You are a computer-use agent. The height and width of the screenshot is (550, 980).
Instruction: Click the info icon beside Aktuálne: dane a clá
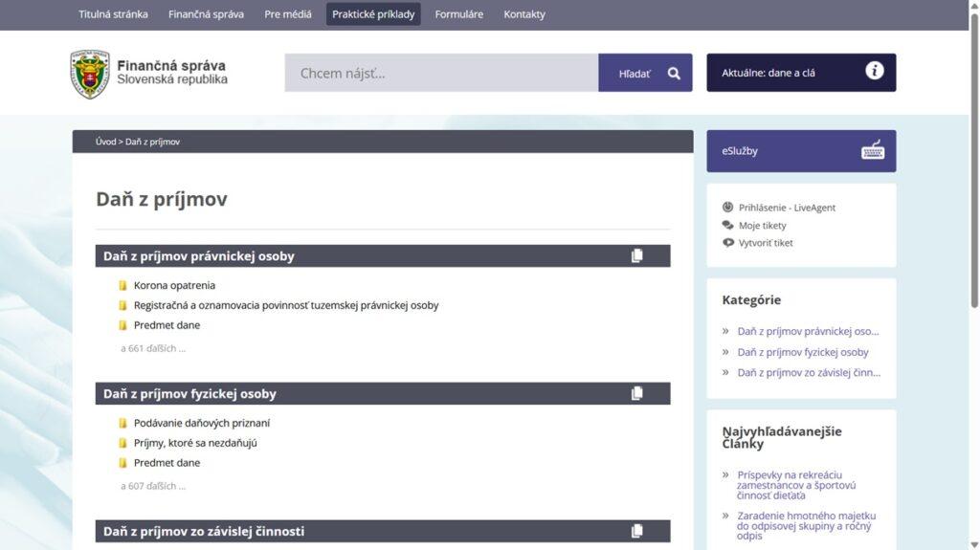pyautogui.click(x=874, y=71)
